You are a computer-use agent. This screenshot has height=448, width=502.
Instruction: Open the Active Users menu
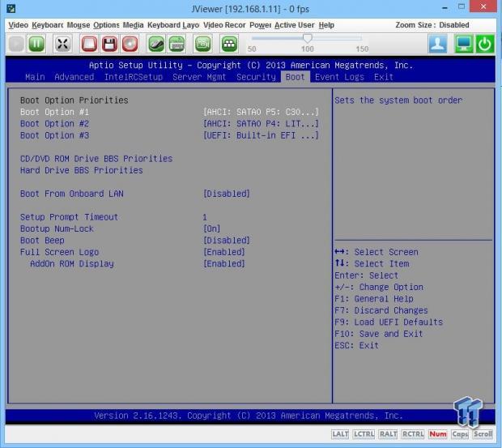click(x=295, y=25)
